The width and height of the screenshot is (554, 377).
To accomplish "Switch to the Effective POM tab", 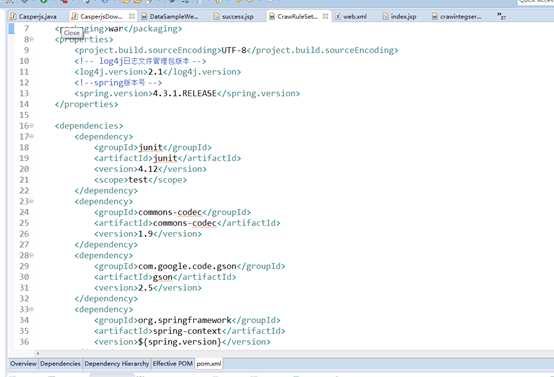I will [x=173, y=364].
